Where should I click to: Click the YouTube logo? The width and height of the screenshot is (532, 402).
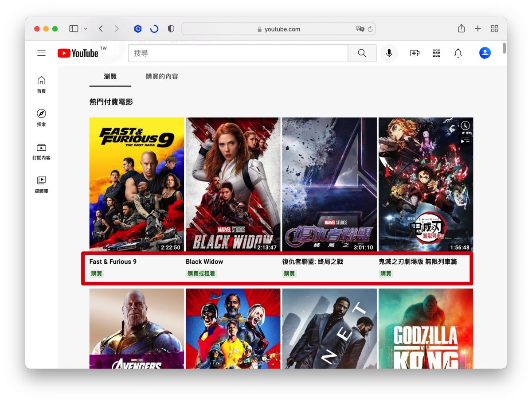click(78, 53)
